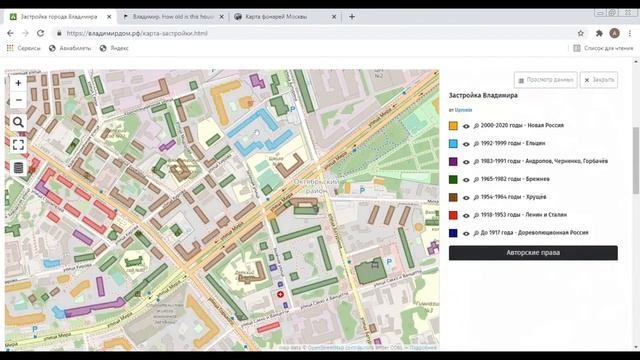Zoom to 1983-1991 Андропов layer magnifier

[476, 162]
